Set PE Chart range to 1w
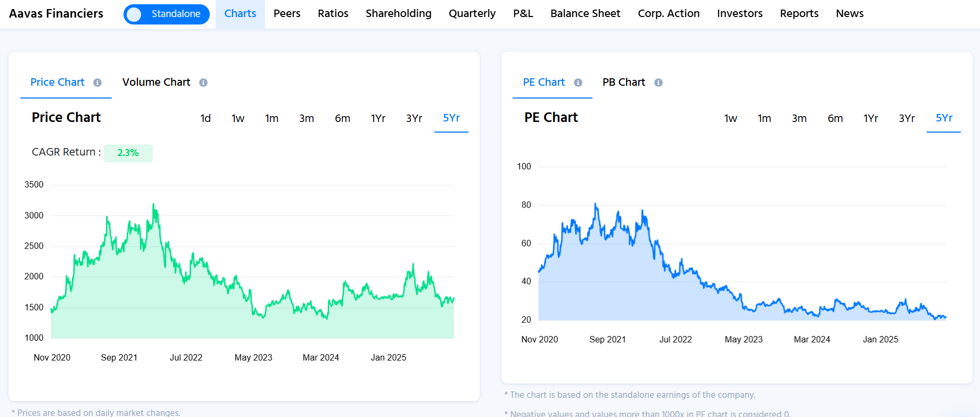 coord(730,118)
